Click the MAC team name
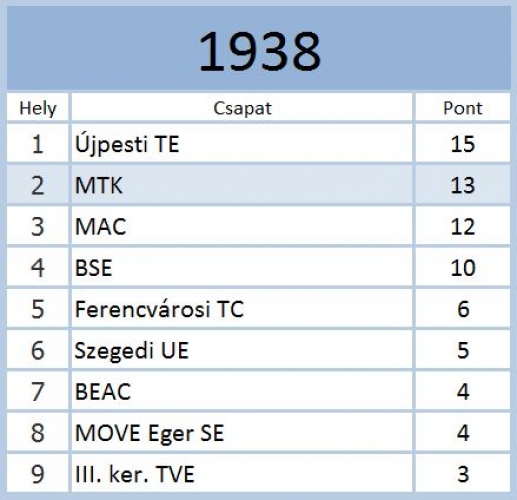The width and height of the screenshot is (517, 500). pyautogui.click(x=101, y=227)
